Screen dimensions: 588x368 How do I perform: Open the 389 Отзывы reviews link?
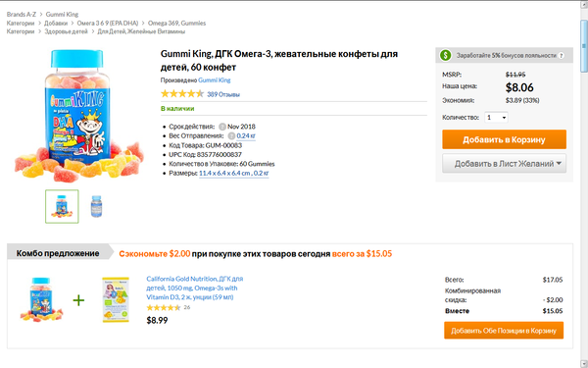[x=223, y=94]
